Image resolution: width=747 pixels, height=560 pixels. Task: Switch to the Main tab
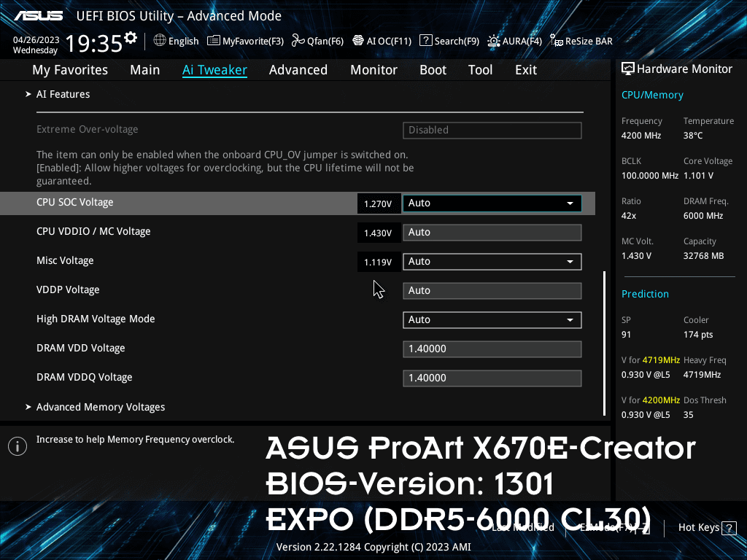click(145, 70)
